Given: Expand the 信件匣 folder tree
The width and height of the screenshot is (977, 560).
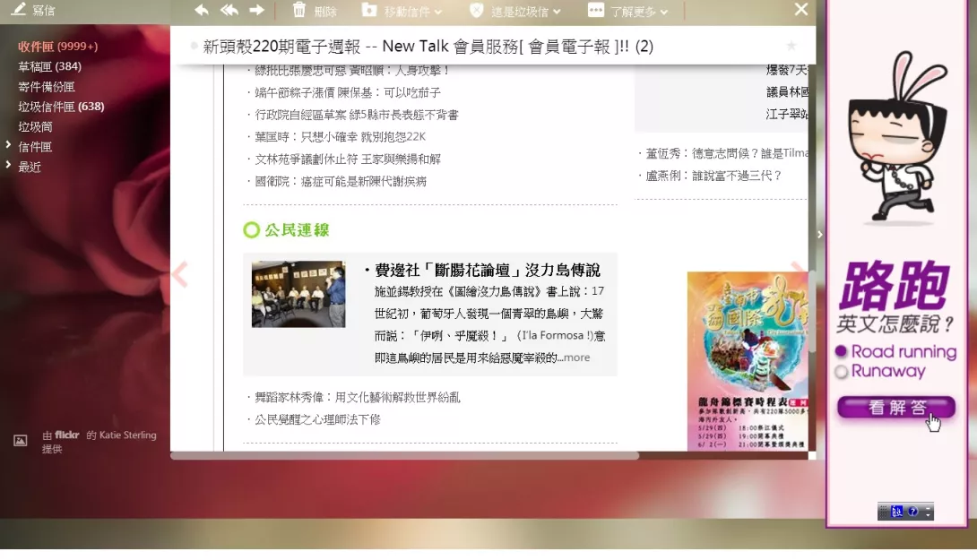Looking at the screenshot, I should pyautogui.click(x=8, y=145).
